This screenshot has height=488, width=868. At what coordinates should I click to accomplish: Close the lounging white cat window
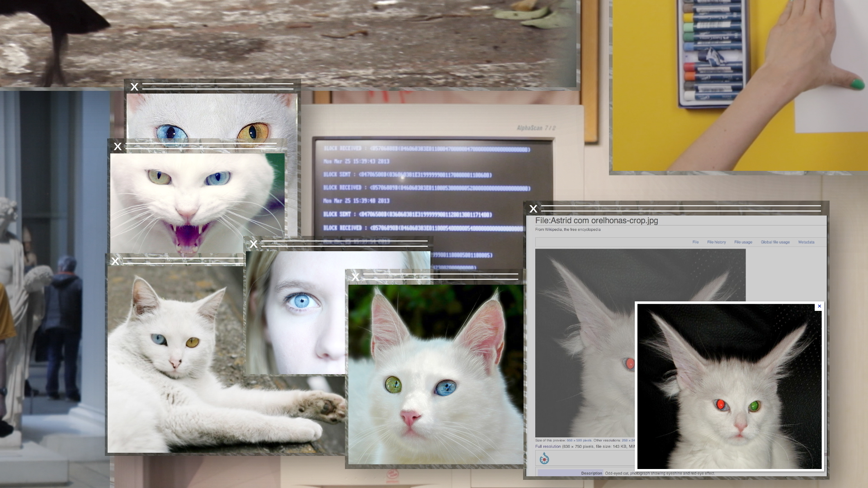pyautogui.click(x=115, y=261)
